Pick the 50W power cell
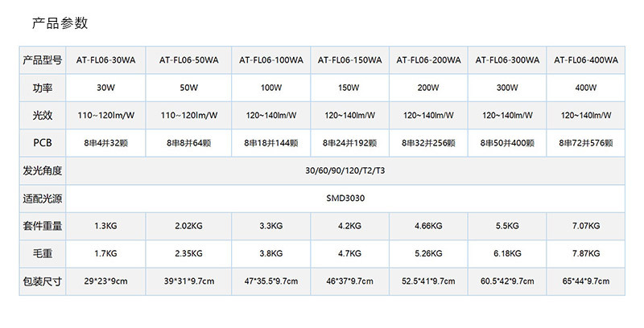Viewport: 644px width, 328px height. [x=189, y=88]
